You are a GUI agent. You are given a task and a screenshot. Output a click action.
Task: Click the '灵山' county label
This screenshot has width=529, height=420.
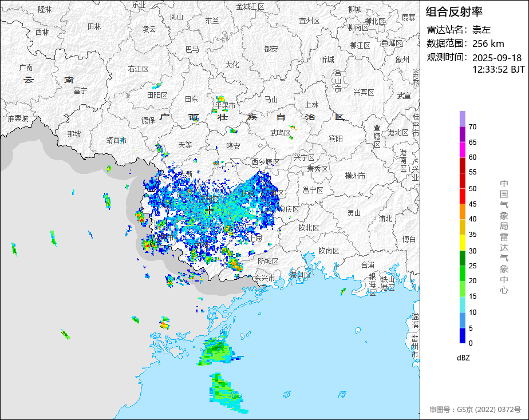(354, 213)
